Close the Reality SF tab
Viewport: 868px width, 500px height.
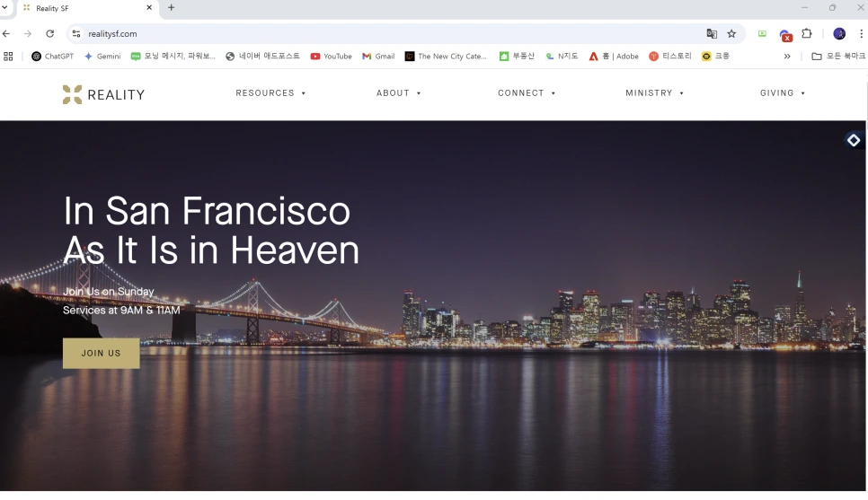tap(149, 8)
